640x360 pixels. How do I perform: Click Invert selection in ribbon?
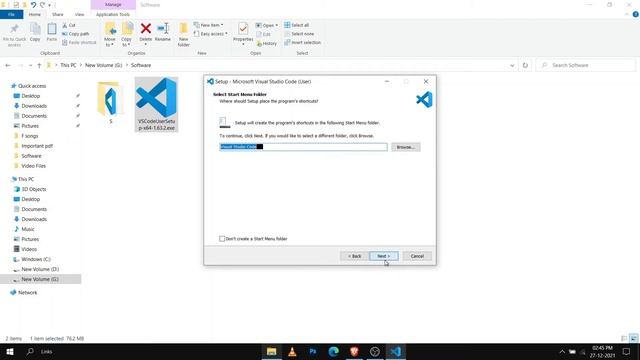[x=302, y=42]
